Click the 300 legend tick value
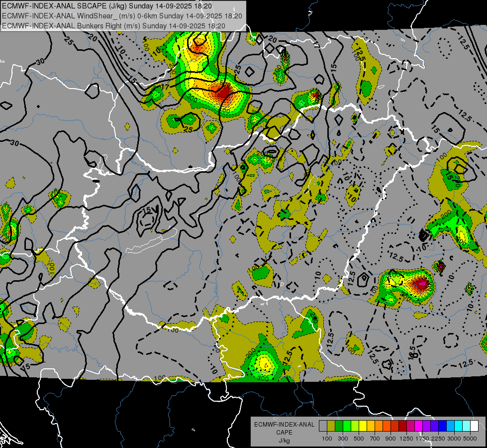This screenshot has height=448, width=487. point(343,439)
